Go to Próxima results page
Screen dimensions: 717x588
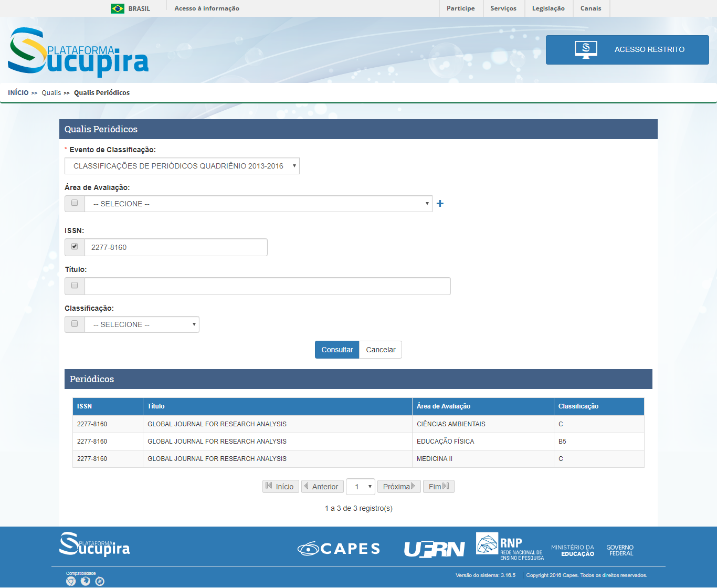[x=399, y=487]
